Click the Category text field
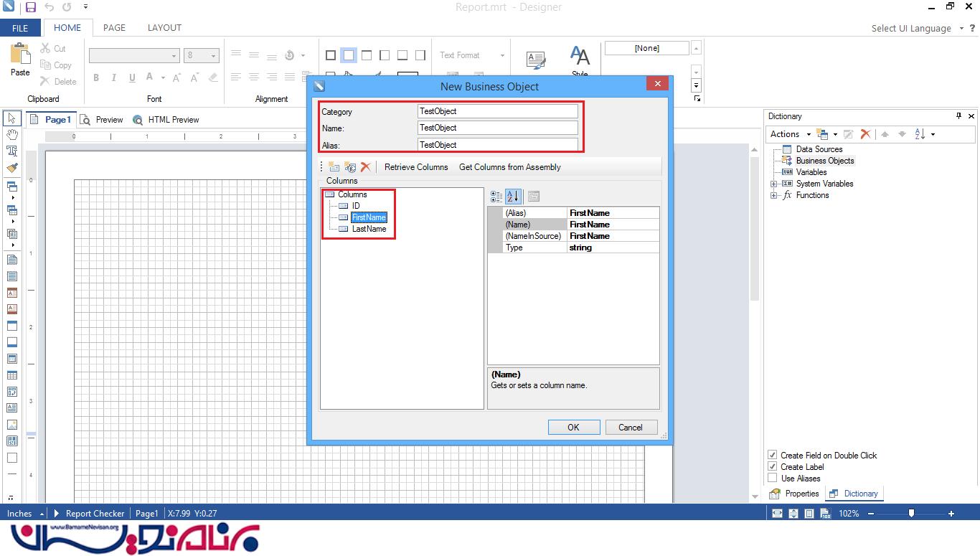The height and width of the screenshot is (556, 980). (x=497, y=111)
